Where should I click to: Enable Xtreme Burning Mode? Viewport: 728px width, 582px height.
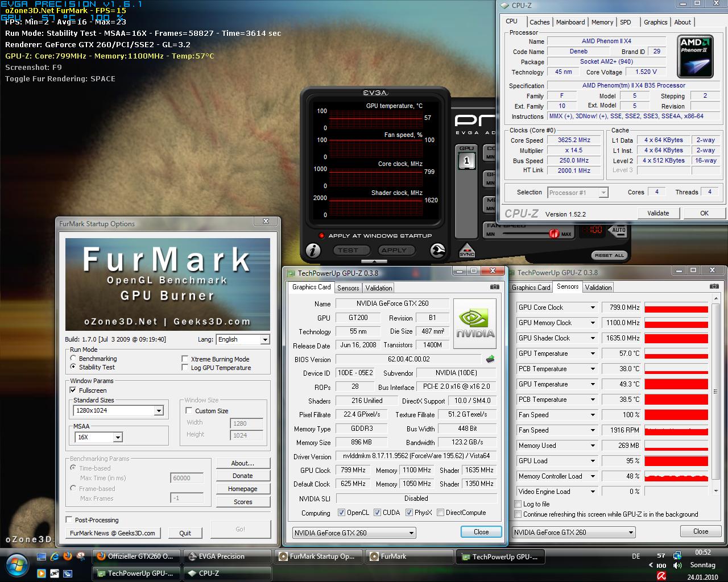tap(185, 359)
